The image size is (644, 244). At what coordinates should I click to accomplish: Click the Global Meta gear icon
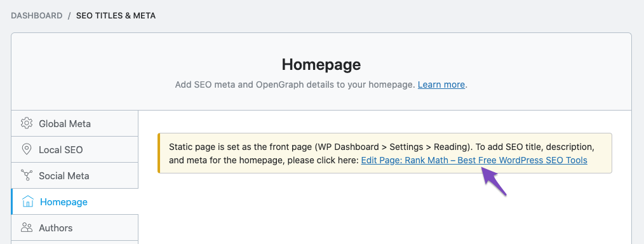27,123
